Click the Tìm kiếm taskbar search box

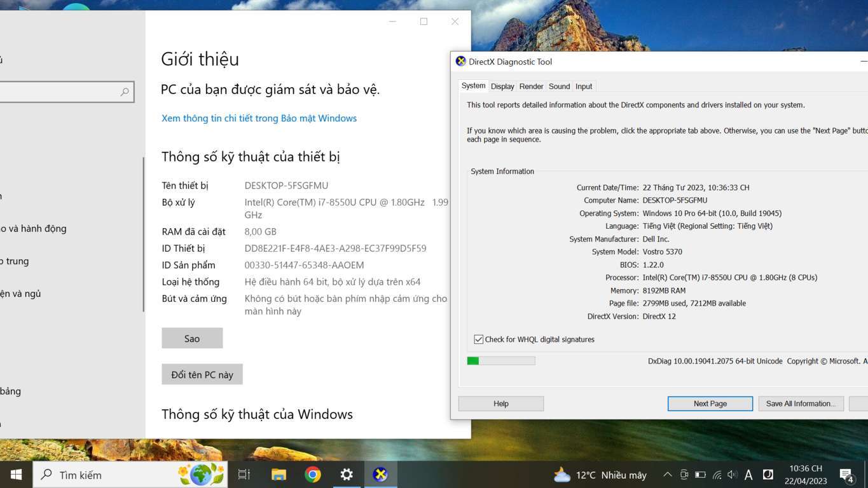coord(130,475)
